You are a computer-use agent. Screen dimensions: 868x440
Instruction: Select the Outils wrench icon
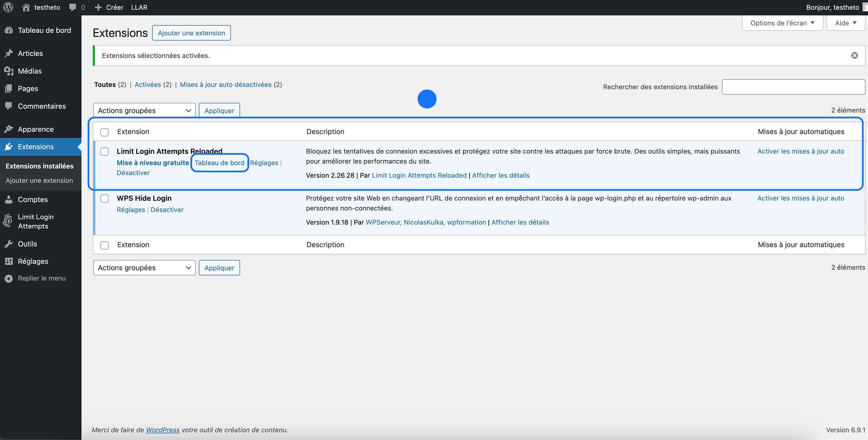(x=9, y=244)
